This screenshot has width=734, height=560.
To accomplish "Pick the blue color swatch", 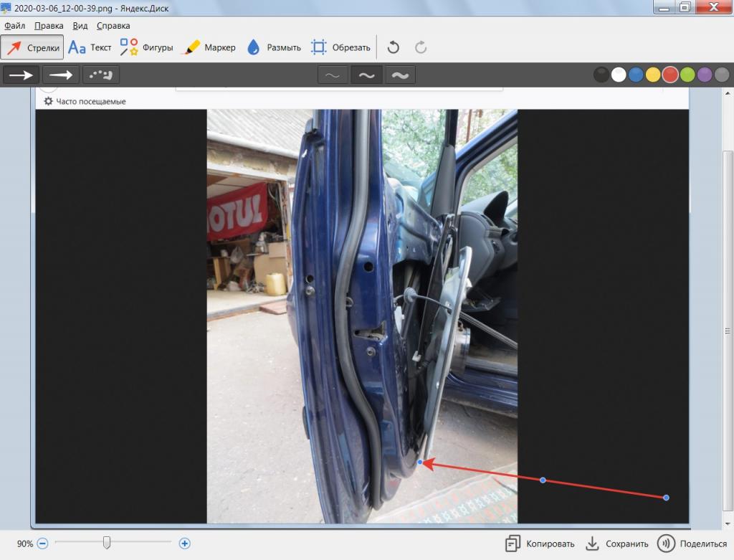I will point(636,75).
